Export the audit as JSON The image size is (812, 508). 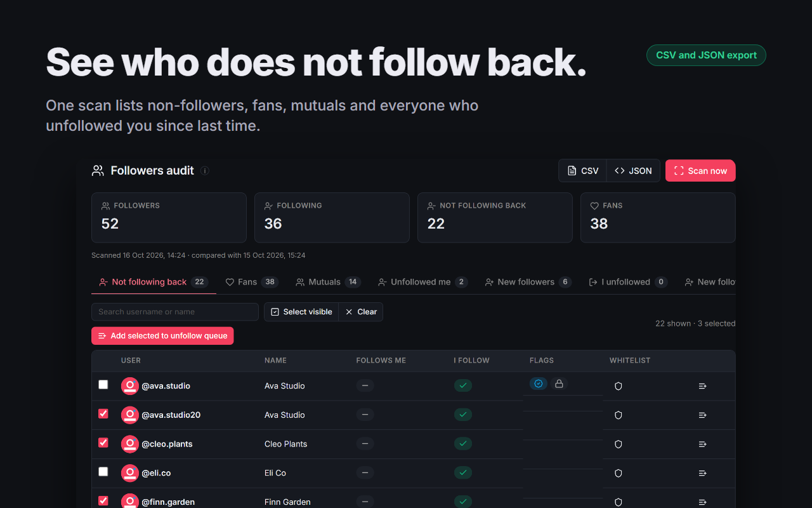[x=633, y=171]
